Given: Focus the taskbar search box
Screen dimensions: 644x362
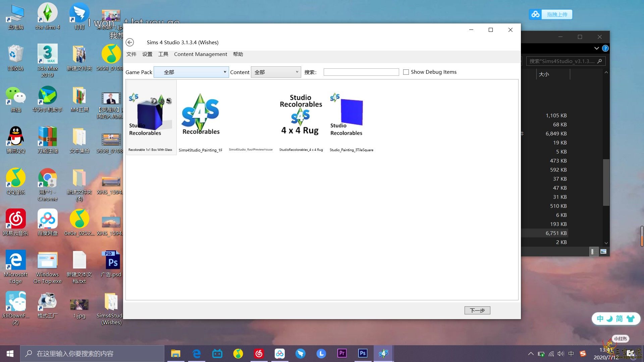Looking at the screenshot, I should click(92, 354).
